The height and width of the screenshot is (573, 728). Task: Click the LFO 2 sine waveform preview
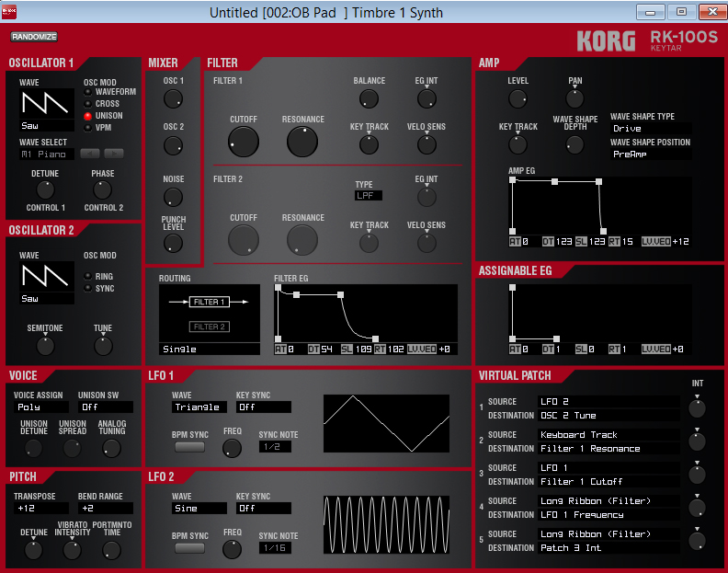pos(386,524)
